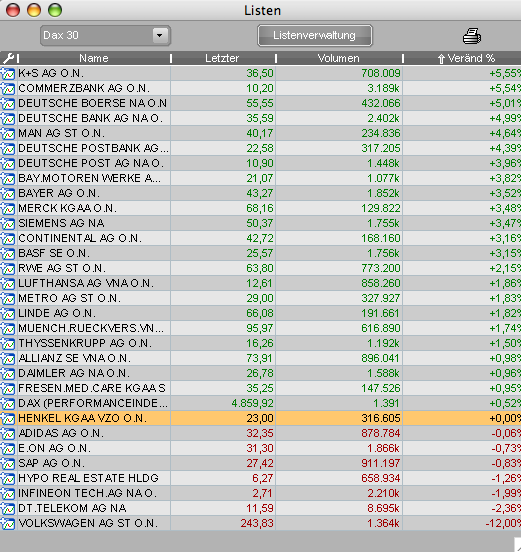The image size is (521, 552).
Task: Open chart icon for CONTINENTAL AG O.N.
Action: pyautogui.click(x=8, y=238)
